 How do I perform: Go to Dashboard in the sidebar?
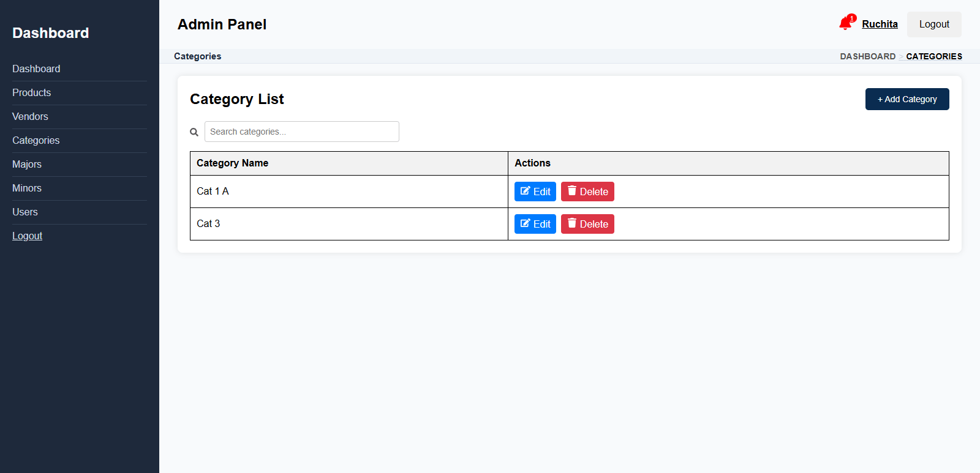point(36,69)
